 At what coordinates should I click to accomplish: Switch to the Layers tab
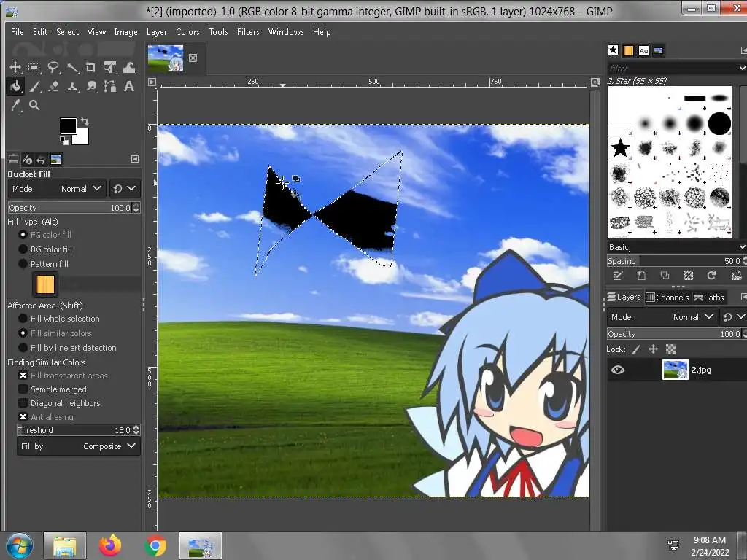tap(624, 297)
